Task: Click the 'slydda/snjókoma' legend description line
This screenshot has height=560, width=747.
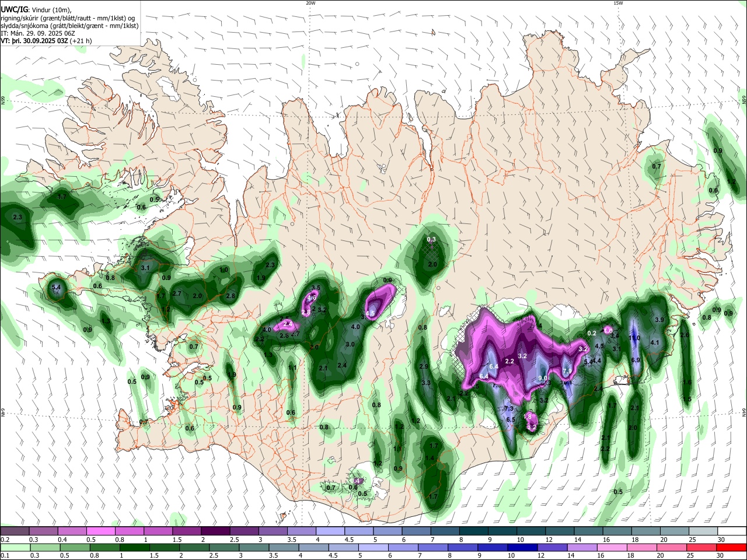Action: point(69,26)
